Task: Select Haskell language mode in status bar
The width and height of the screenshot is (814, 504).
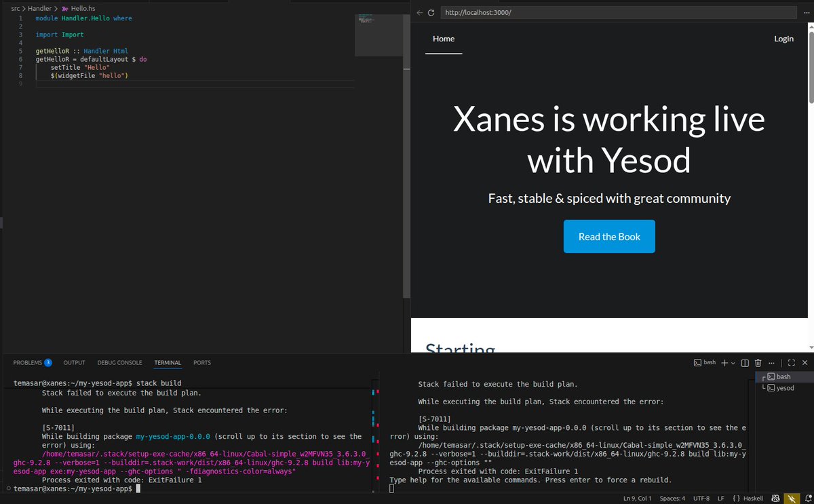Action: coord(754,499)
